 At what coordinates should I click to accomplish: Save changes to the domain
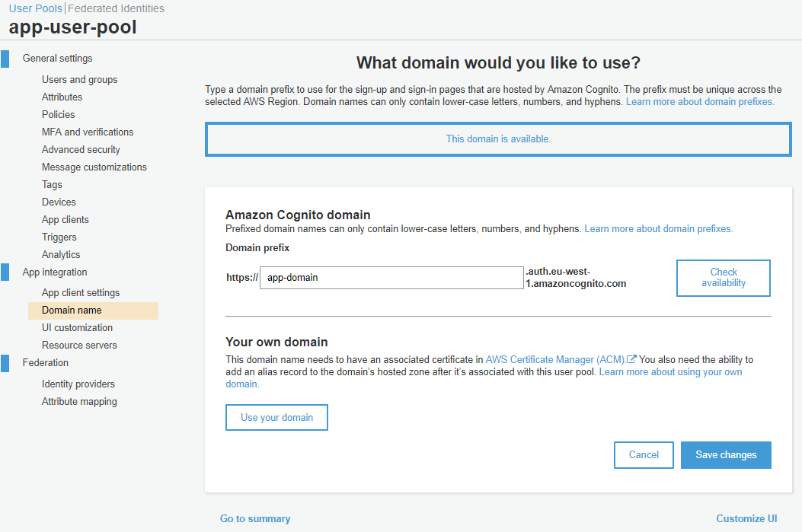(x=726, y=455)
